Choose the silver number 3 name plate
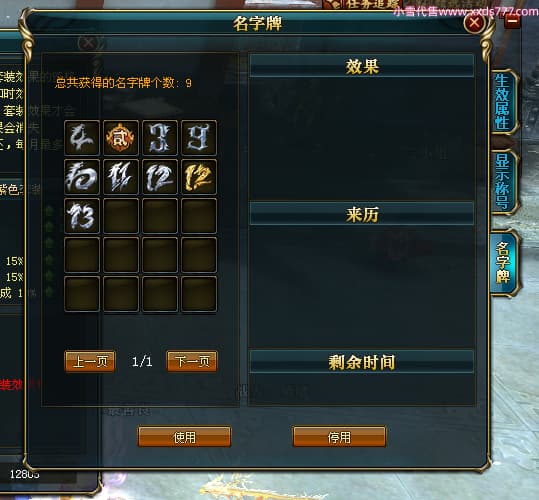539x500 pixels. pos(160,138)
